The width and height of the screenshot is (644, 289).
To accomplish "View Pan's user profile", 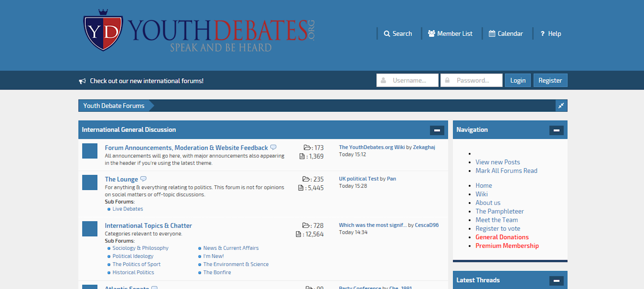I will 392,179.
